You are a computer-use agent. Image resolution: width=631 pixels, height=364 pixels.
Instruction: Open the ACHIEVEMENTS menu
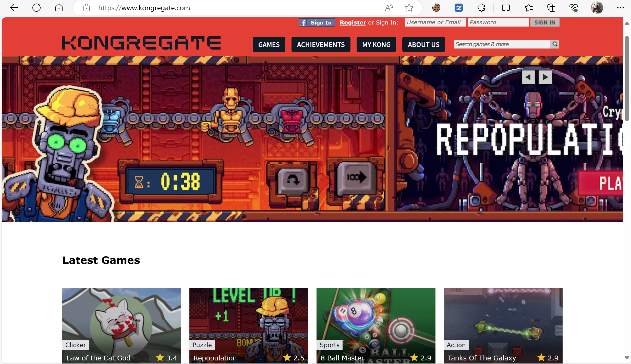tap(321, 44)
